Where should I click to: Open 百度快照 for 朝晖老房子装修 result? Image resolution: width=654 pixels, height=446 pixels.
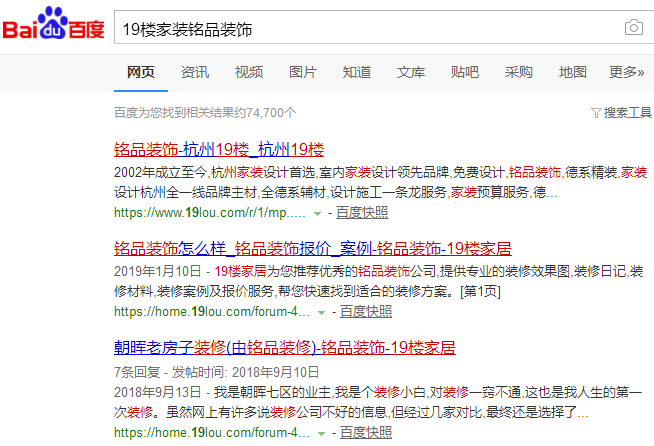pyautogui.click(x=366, y=433)
